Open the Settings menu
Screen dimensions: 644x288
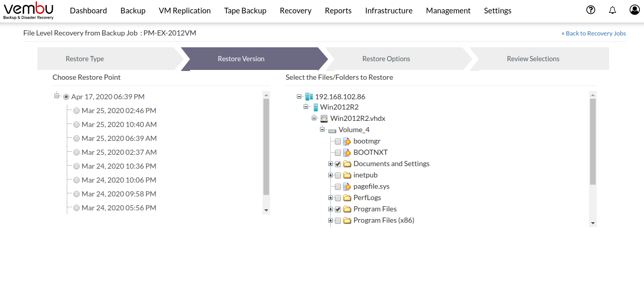point(498,10)
